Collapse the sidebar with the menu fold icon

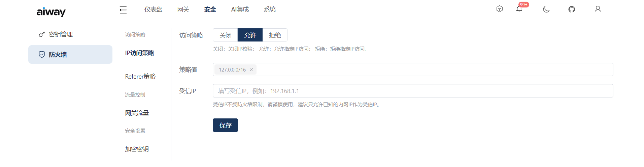[x=123, y=10]
